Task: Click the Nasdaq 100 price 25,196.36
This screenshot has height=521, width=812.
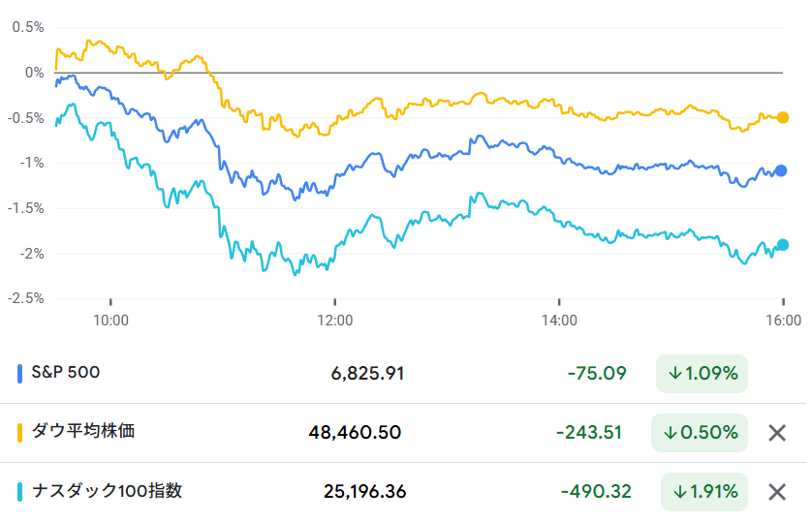Action: 365,492
